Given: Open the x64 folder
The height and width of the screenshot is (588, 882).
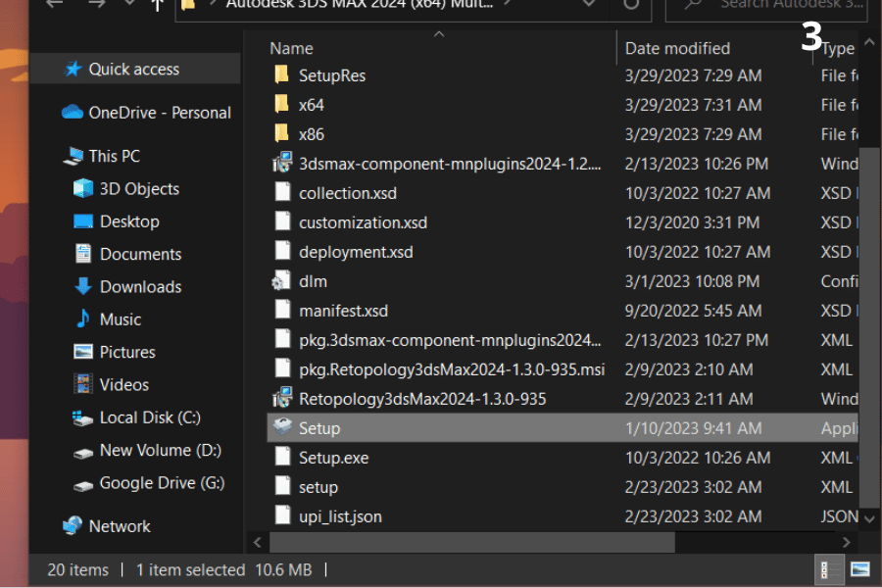Looking at the screenshot, I should click(312, 105).
